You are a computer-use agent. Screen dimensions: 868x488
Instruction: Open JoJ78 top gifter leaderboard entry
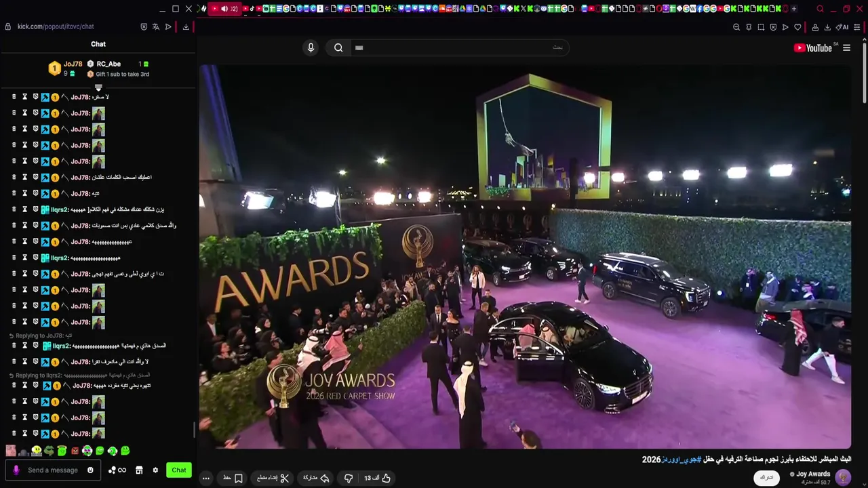tap(66, 68)
